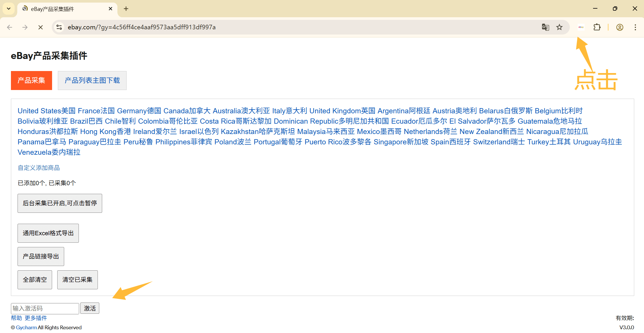Select Ireland爱尔兰 site link

point(155,132)
